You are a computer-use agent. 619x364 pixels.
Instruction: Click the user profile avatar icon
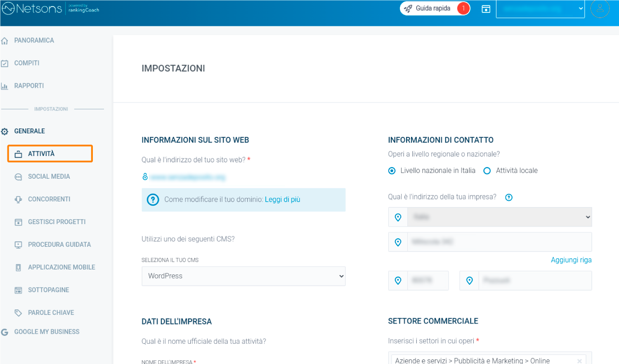pos(600,9)
